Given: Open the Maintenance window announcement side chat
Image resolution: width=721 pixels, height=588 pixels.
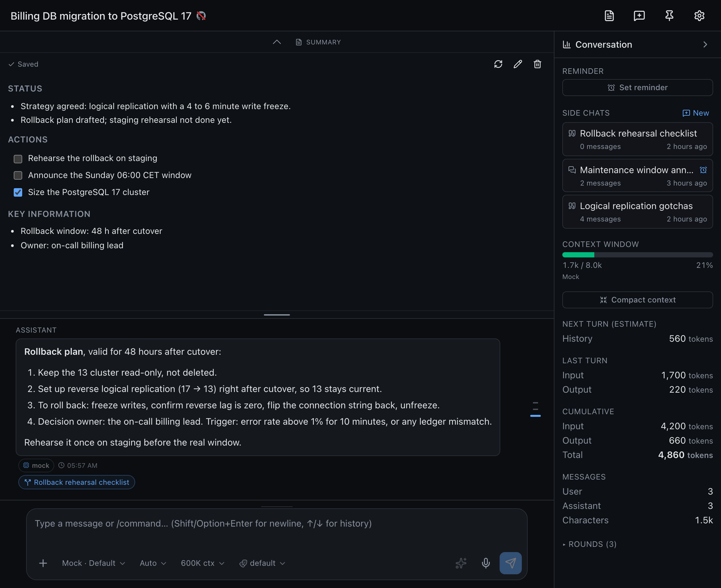Looking at the screenshot, I should [637, 175].
